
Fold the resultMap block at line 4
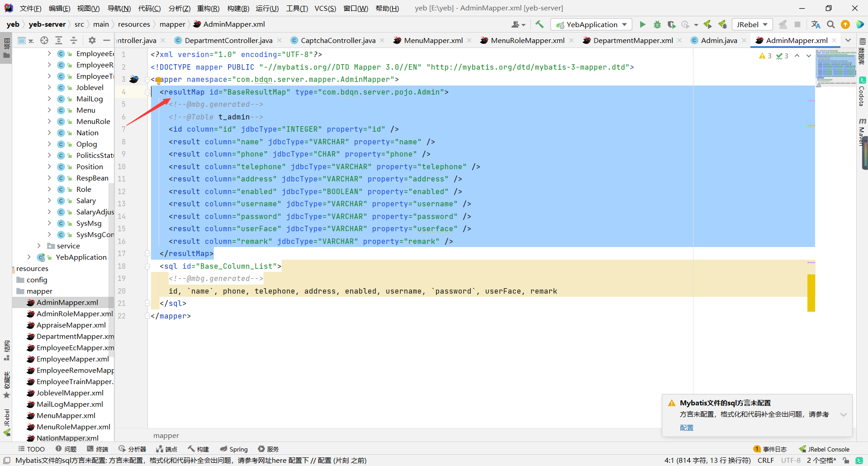pos(147,92)
